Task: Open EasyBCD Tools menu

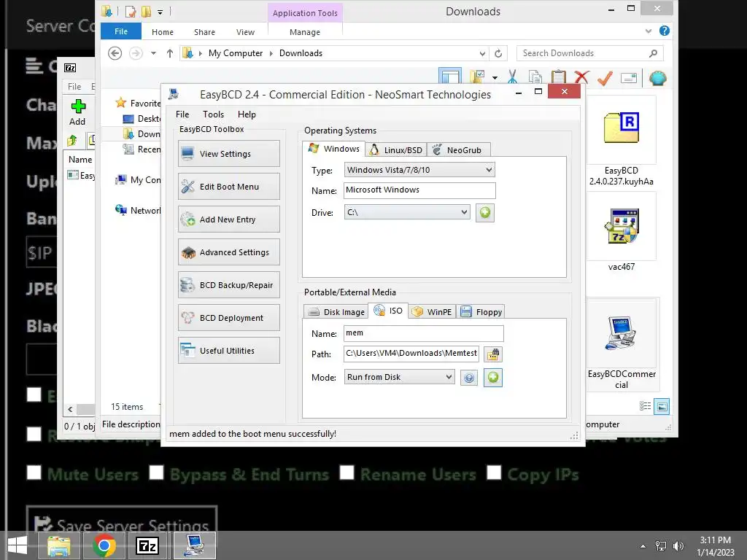Action: [x=213, y=114]
